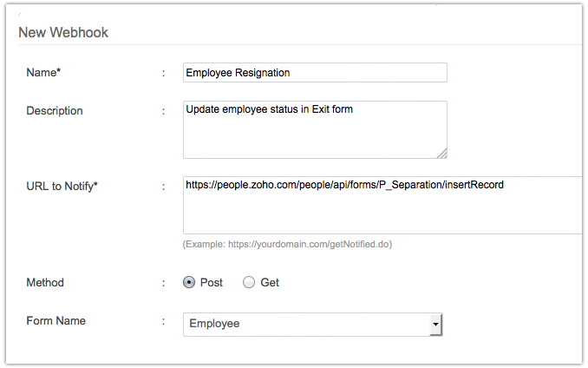Click the example URL hint text
This screenshot has height=368, width=588.
287,244
